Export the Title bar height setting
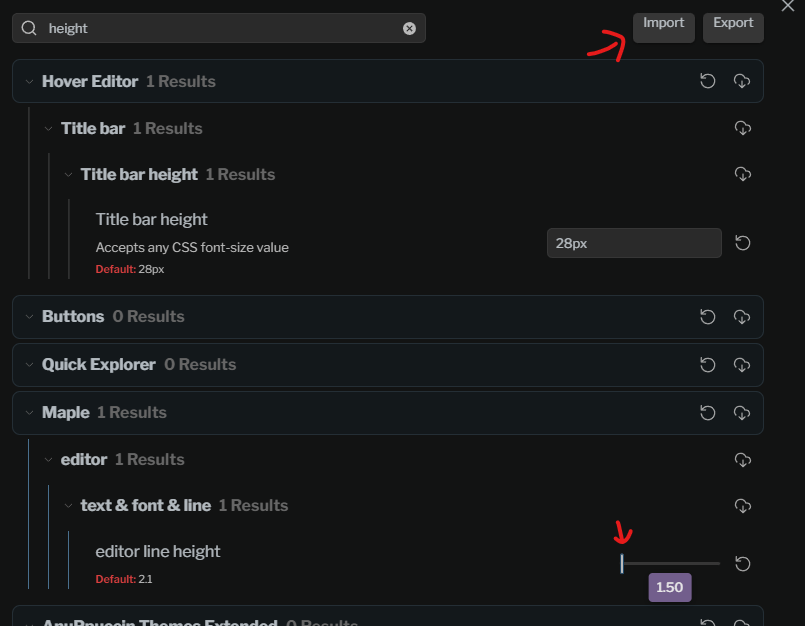 742,174
